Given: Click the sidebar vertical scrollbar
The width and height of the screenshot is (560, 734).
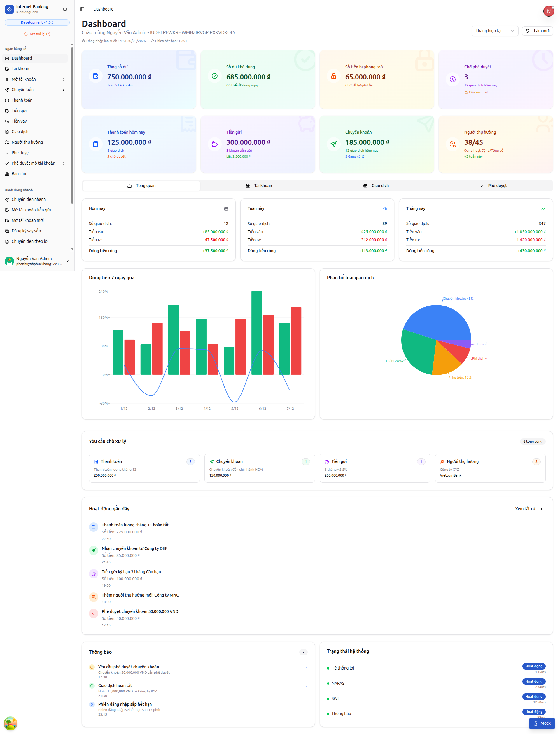Looking at the screenshot, I should coord(72,125).
